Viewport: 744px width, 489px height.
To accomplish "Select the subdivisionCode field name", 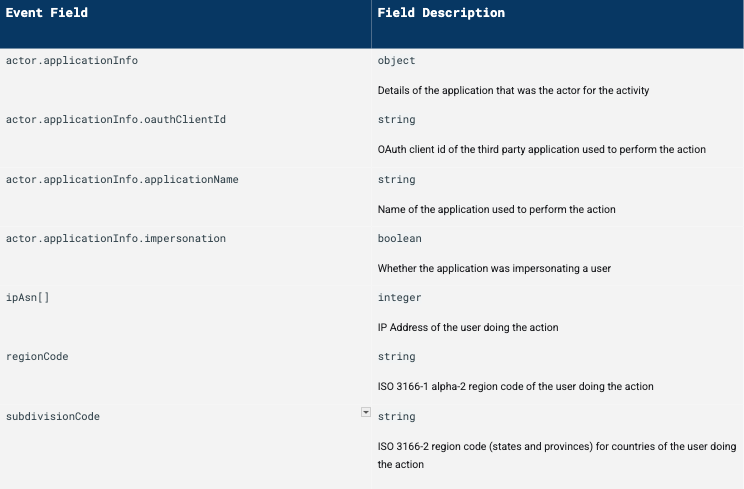I will (x=53, y=416).
